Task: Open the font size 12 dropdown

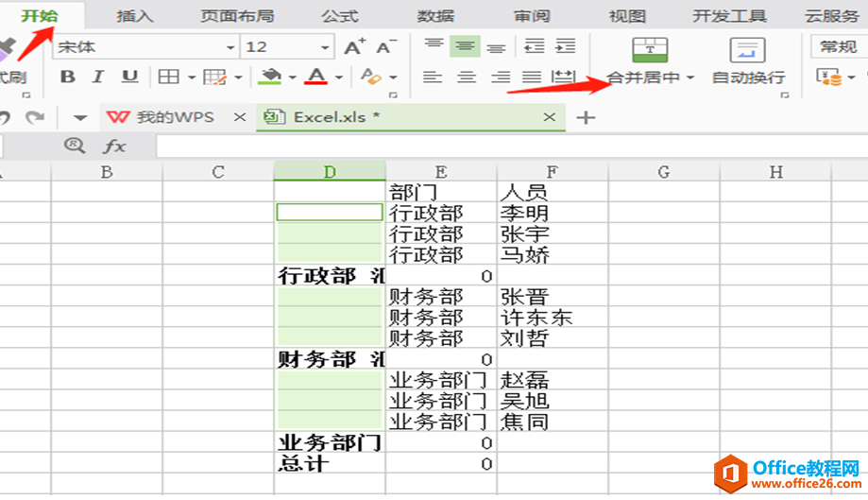Action: (x=325, y=47)
